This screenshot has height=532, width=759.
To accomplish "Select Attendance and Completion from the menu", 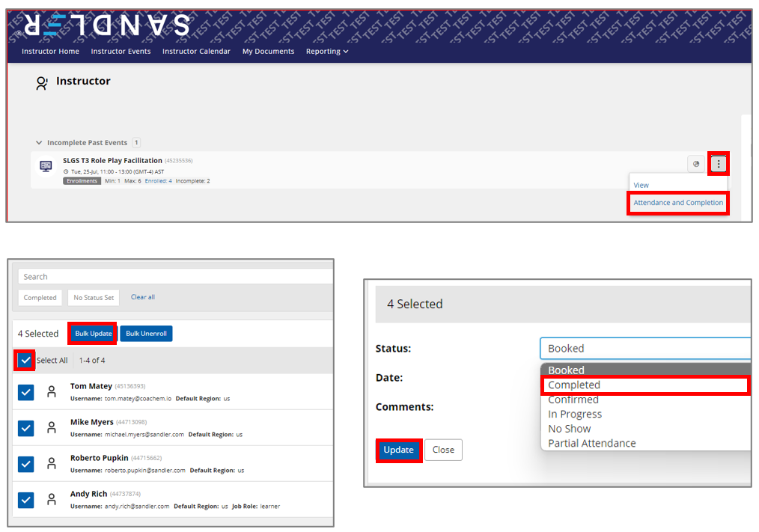I will [677, 202].
